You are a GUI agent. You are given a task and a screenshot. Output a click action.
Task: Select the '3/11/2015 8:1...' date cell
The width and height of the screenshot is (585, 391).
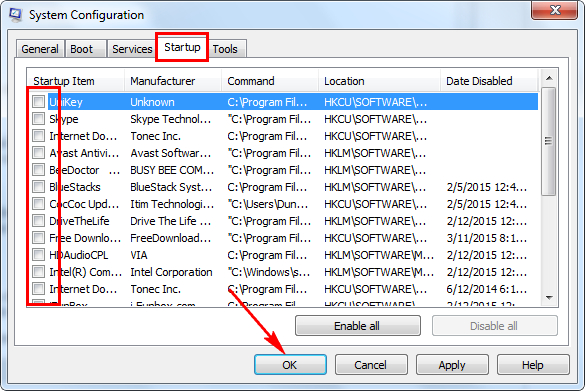pos(487,238)
